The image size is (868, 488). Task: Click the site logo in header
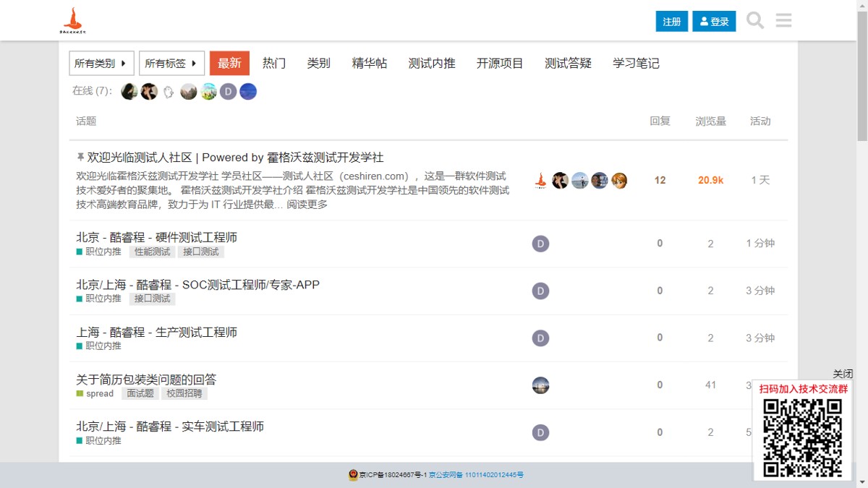pos(72,21)
